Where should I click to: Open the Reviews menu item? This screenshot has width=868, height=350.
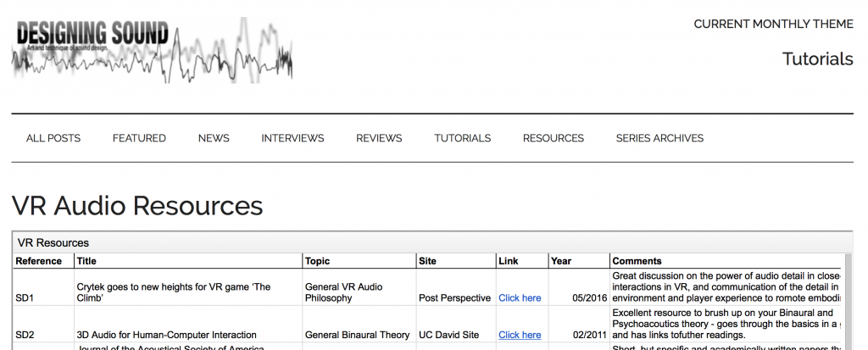click(379, 138)
